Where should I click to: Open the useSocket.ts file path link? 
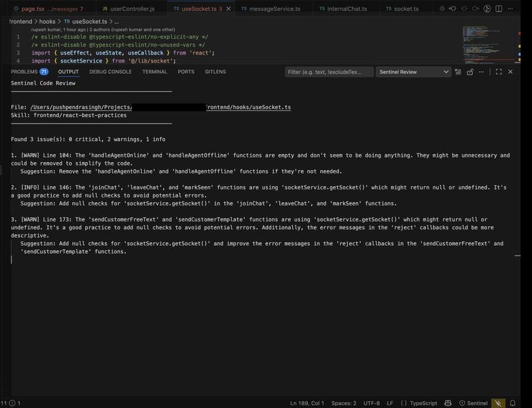160,107
